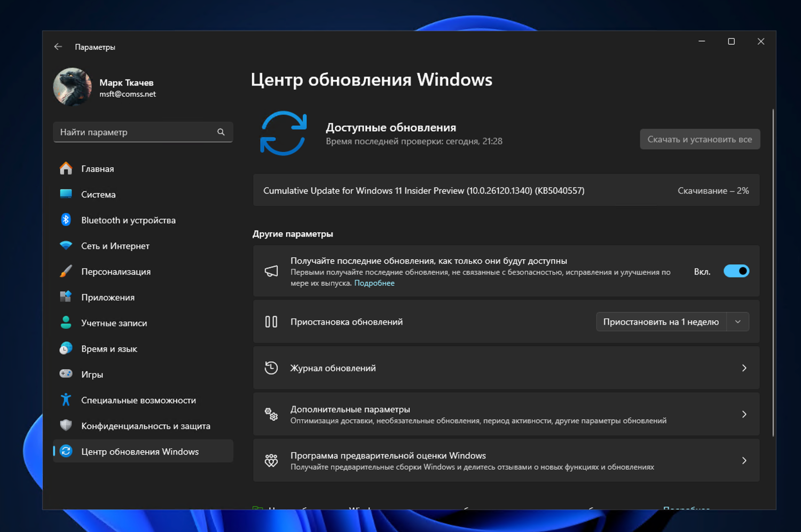The width and height of the screenshot is (801, 532).
Task: Click the Система monitor icon
Action: pos(66,194)
